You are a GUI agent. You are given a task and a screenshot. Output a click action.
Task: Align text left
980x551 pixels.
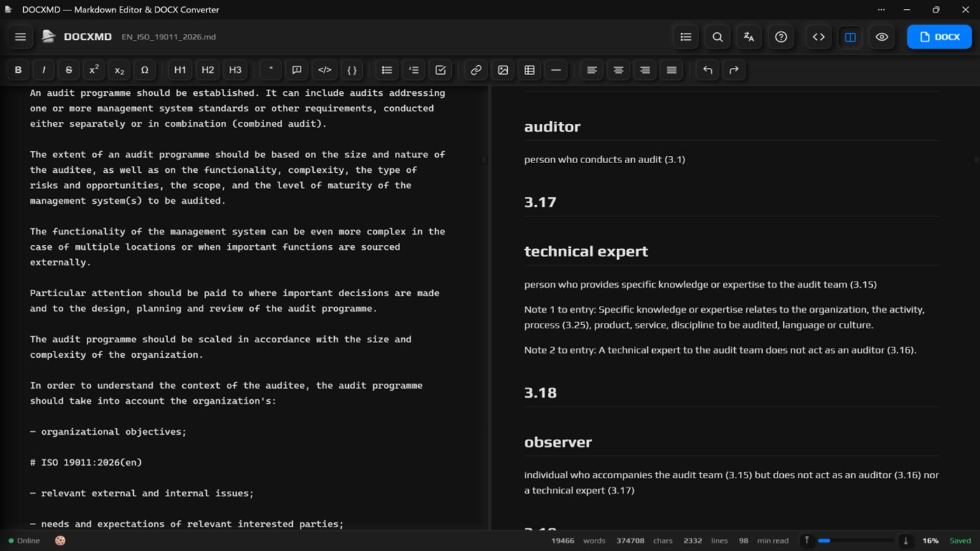tap(592, 70)
